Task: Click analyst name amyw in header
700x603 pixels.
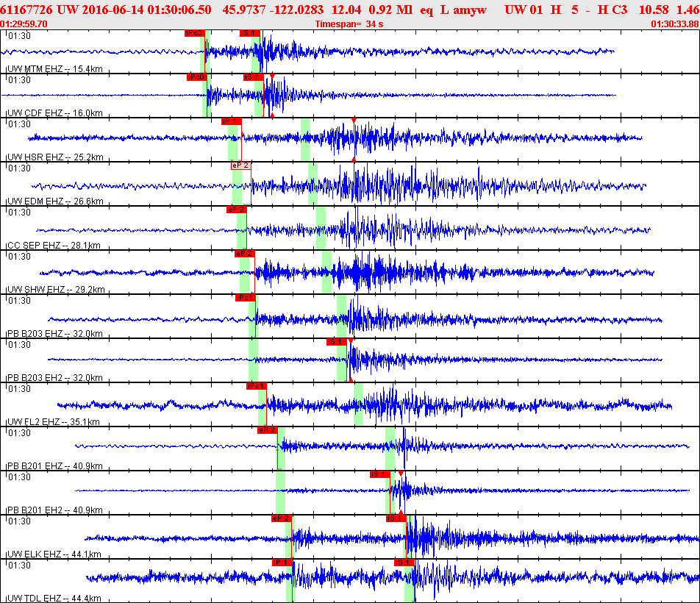Action: pos(470,10)
